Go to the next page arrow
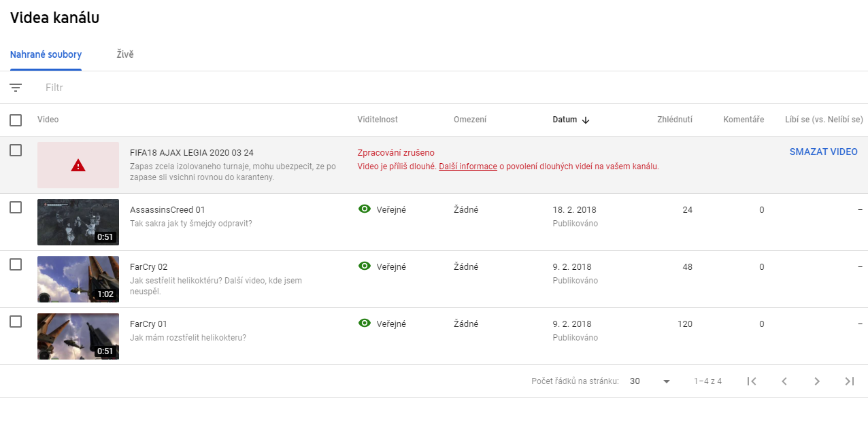Image resolution: width=868 pixels, height=435 pixels. point(817,381)
